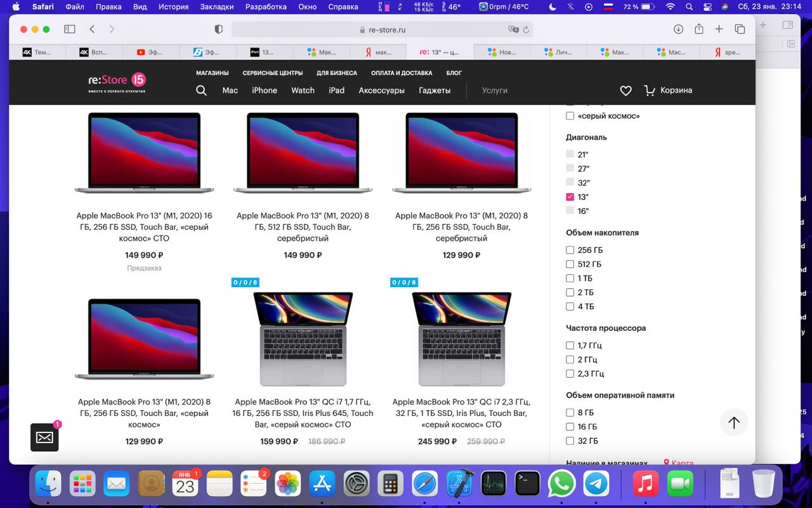The width and height of the screenshot is (812, 508).
Task: Open the БЛОГ link
Action: coord(454,73)
